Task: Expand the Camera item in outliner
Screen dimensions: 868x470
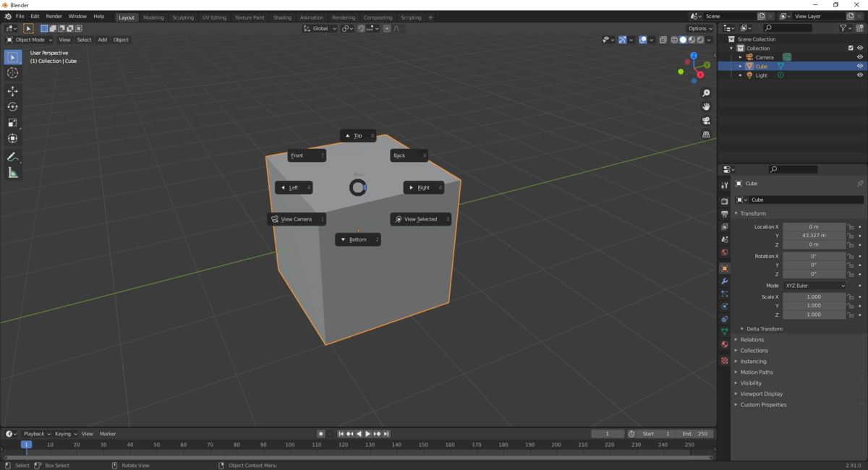Action: pos(740,57)
